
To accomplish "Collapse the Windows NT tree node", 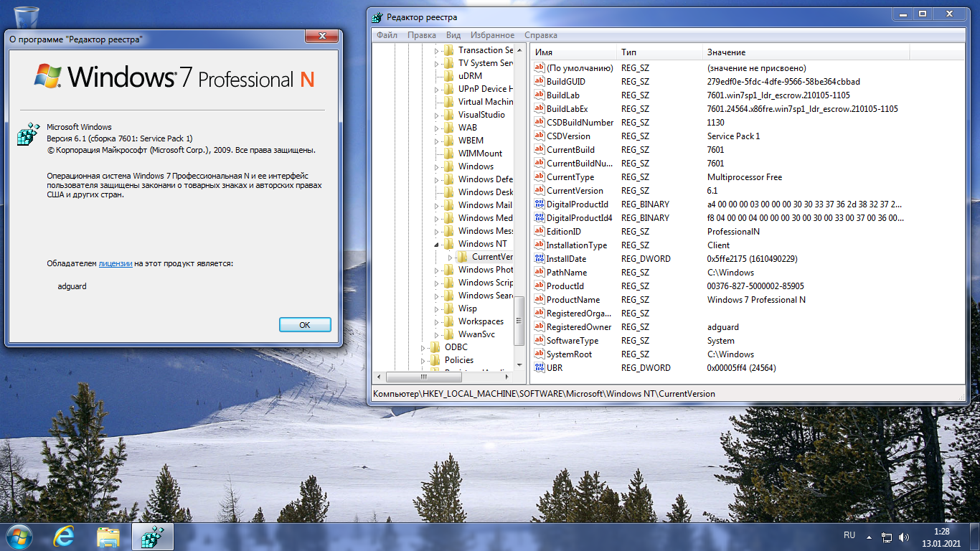I will click(x=436, y=245).
